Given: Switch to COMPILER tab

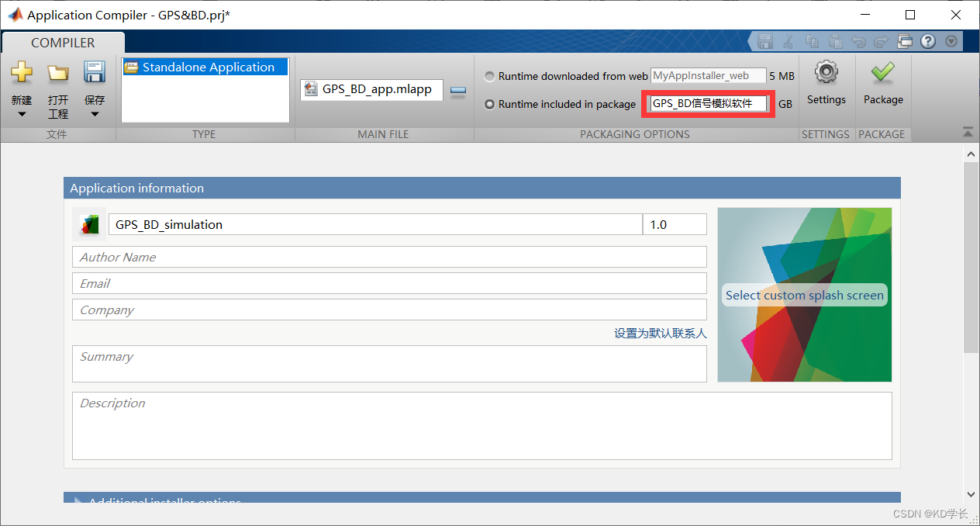Looking at the screenshot, I should click(x=63, y=43).
